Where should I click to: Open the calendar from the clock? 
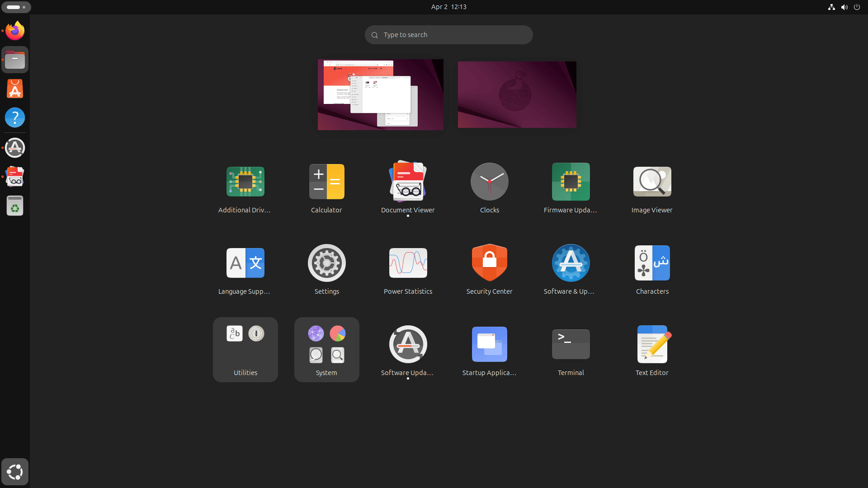coord(448,7)
